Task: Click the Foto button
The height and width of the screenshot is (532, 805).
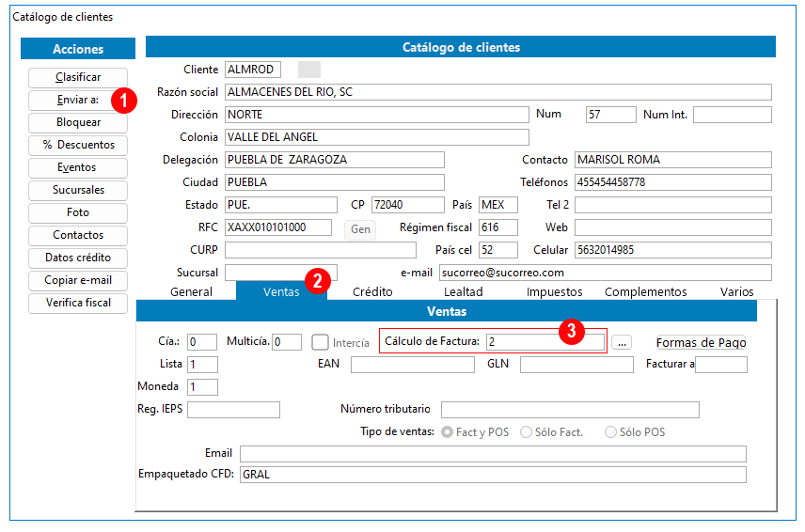Action: [x=78, y=213]
